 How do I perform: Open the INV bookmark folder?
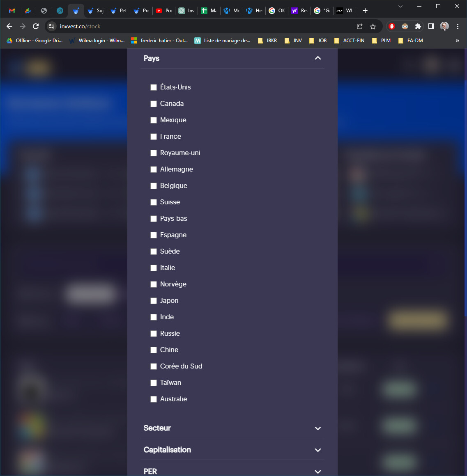(x=294, y=41)
